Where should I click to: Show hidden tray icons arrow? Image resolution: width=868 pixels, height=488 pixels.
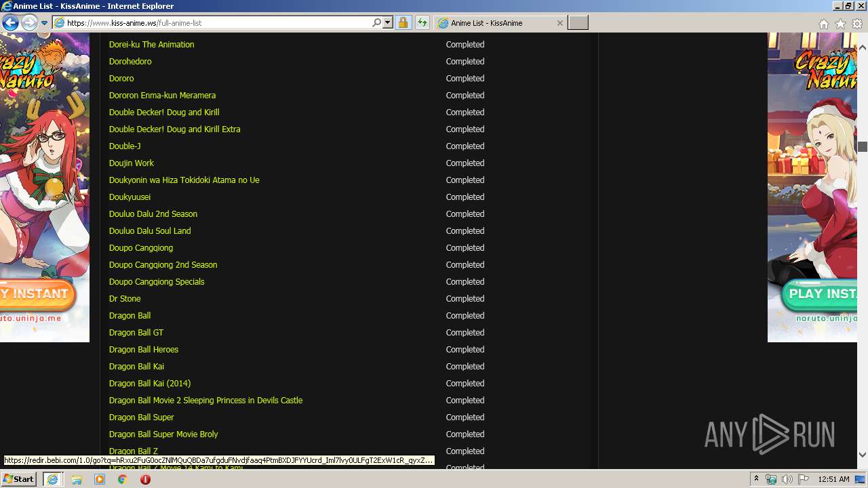[x=757, y=479]
